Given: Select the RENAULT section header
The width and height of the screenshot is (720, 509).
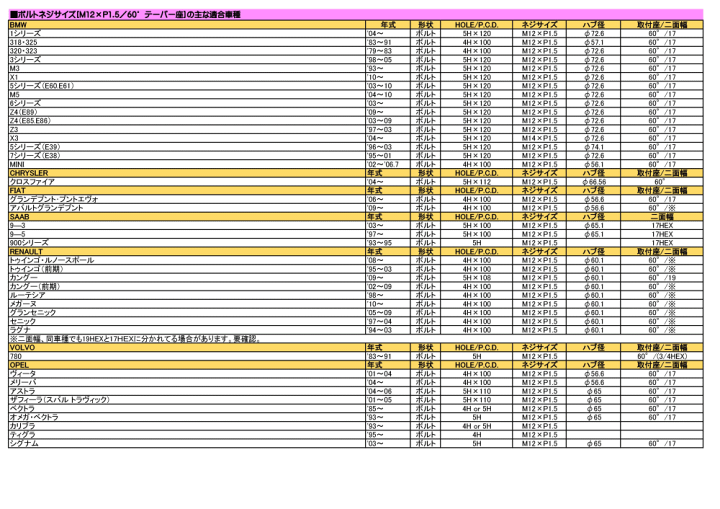Looking at the screenshot, I should pos(187,252).
